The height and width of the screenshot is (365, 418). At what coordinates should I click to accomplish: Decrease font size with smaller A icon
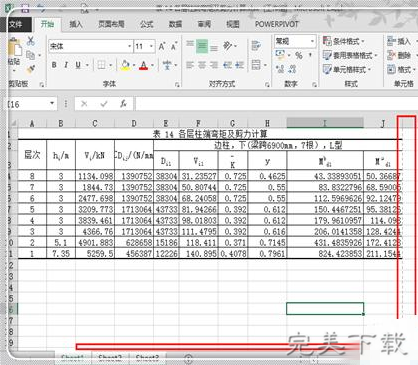[x=174, y=46]
